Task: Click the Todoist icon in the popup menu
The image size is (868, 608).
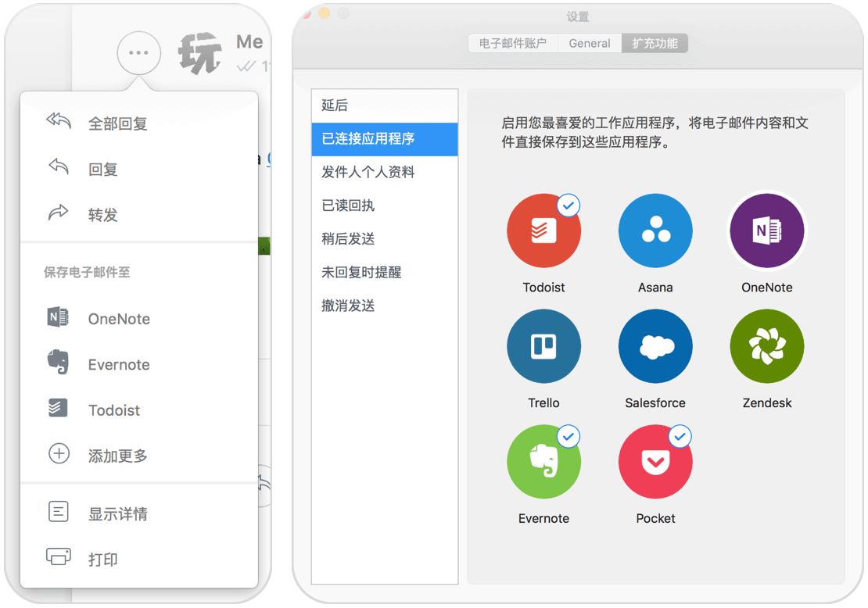Action: pos(58,408)
